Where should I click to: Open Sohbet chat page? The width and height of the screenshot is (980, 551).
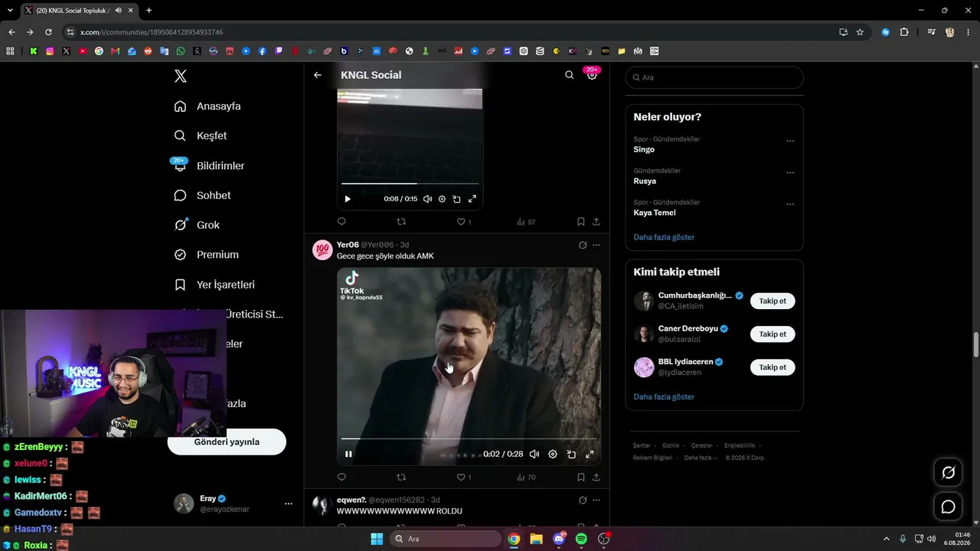click(202, 195)
